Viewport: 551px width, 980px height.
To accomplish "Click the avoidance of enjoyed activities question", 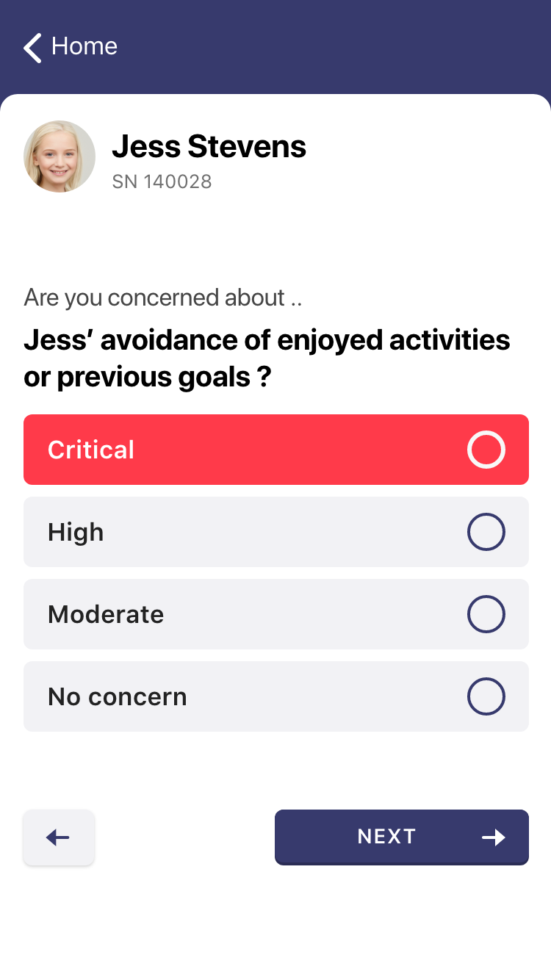I will coord(267,359).
